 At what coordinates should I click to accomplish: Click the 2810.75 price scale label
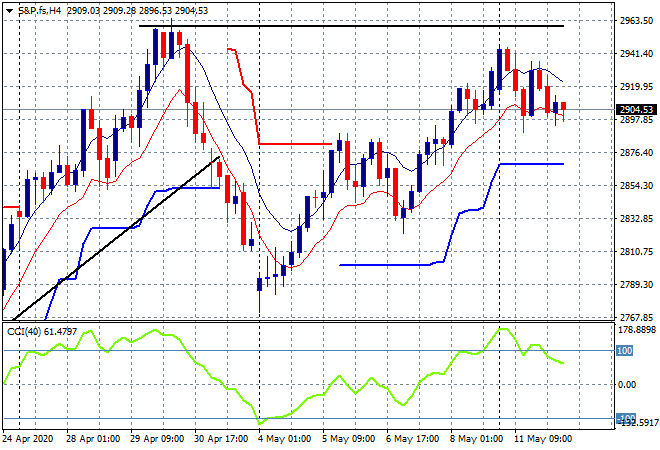(x=636, y=252)
